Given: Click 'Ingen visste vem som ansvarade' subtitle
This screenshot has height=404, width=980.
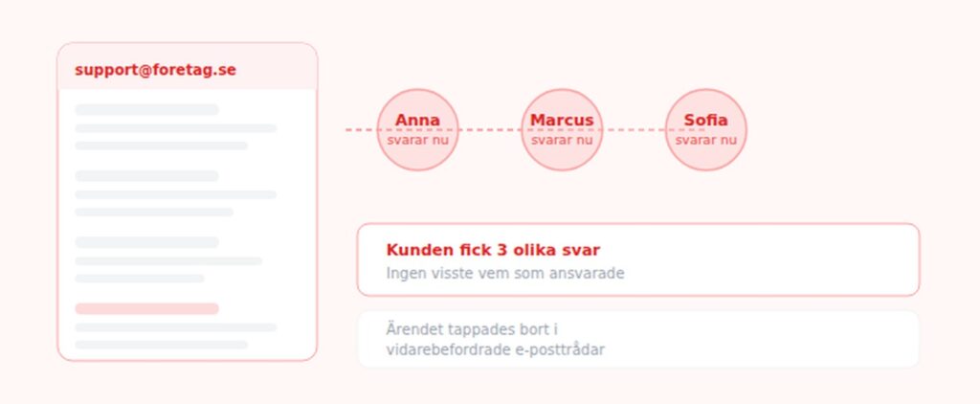Looking at the screenshot, I should [505, 273].
